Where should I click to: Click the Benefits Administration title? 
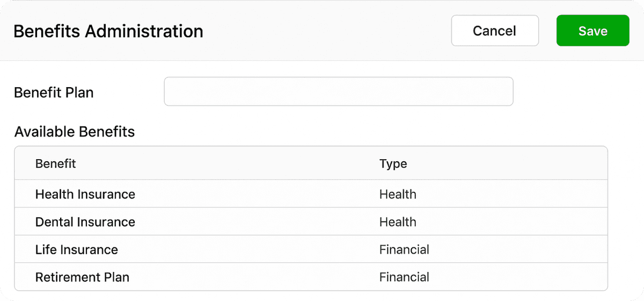click(108, 31)
